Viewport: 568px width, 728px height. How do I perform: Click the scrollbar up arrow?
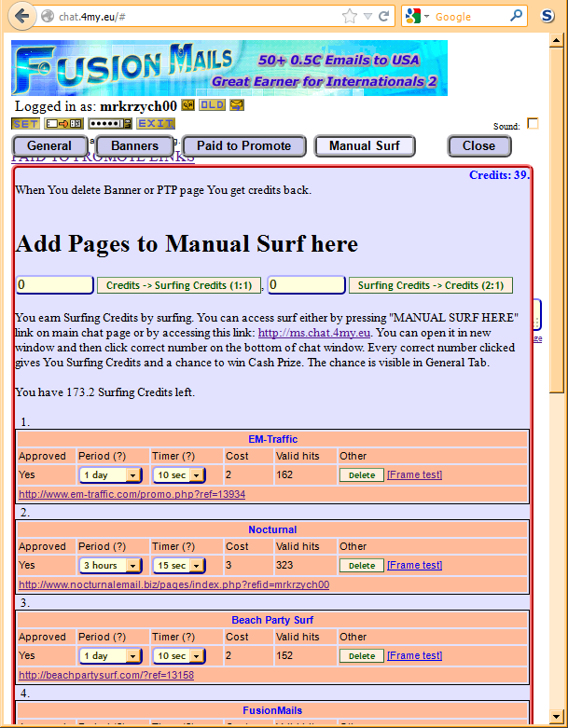click(557, 40)
